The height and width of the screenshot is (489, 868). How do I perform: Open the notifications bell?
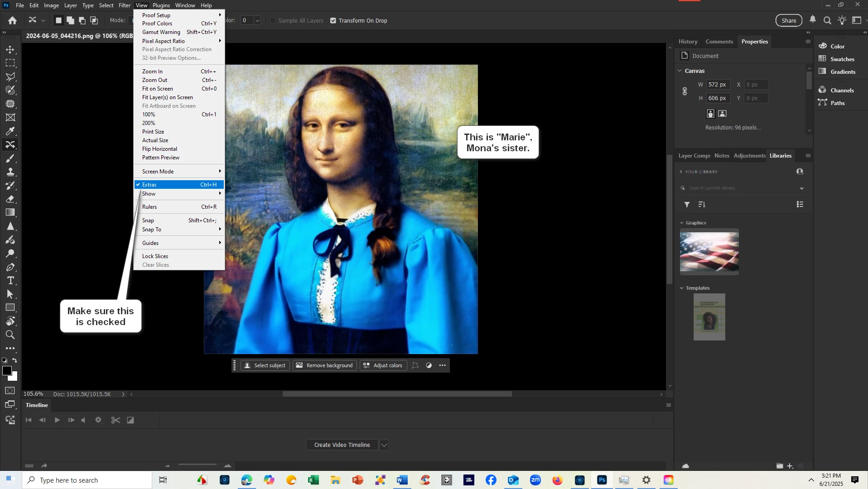(813, 20)
